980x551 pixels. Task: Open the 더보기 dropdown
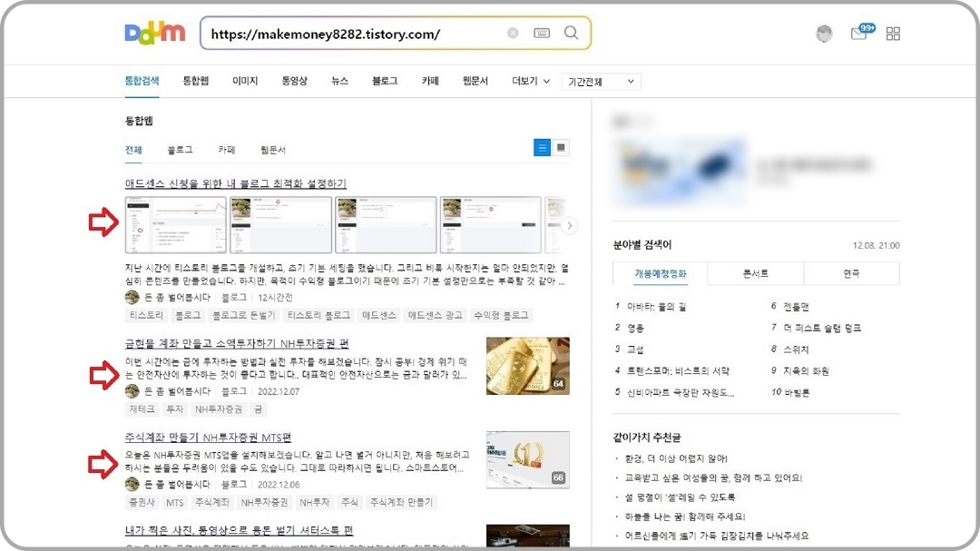pos(526,80)
